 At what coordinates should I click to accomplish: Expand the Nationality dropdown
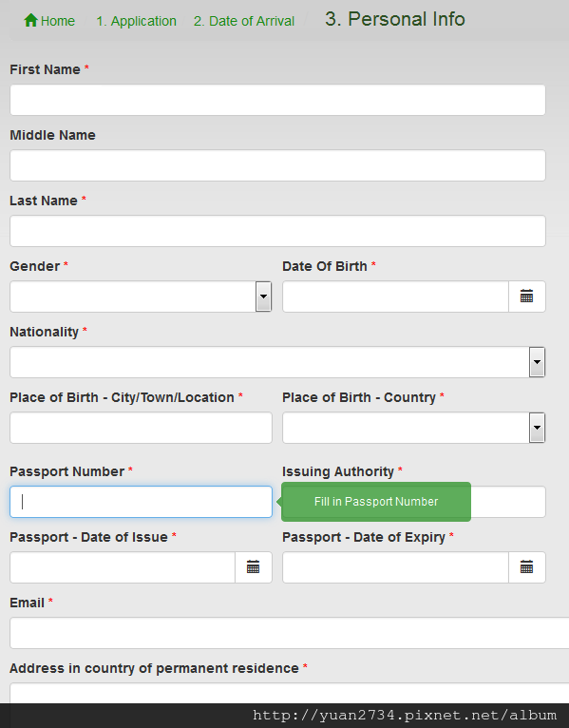click(x=537, y=362)
